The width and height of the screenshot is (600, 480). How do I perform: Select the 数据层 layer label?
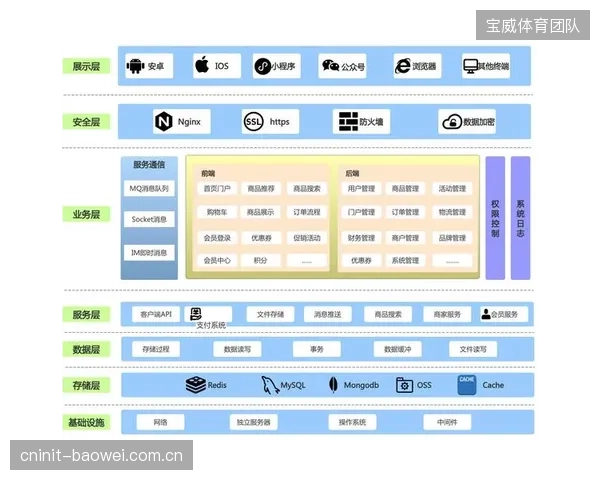[x=86, y=349]
